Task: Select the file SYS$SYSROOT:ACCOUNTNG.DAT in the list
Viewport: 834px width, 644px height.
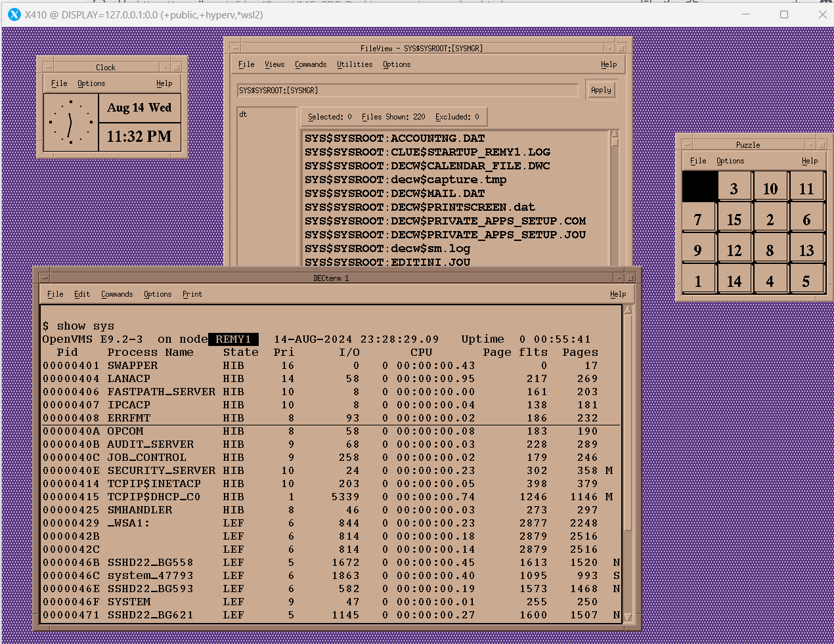Action: [395, 139]
